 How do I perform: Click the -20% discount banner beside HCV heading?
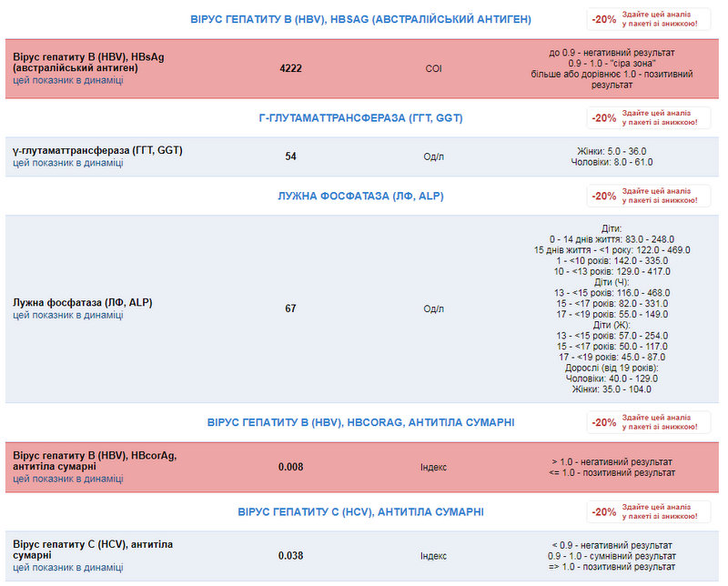(649, 512)
